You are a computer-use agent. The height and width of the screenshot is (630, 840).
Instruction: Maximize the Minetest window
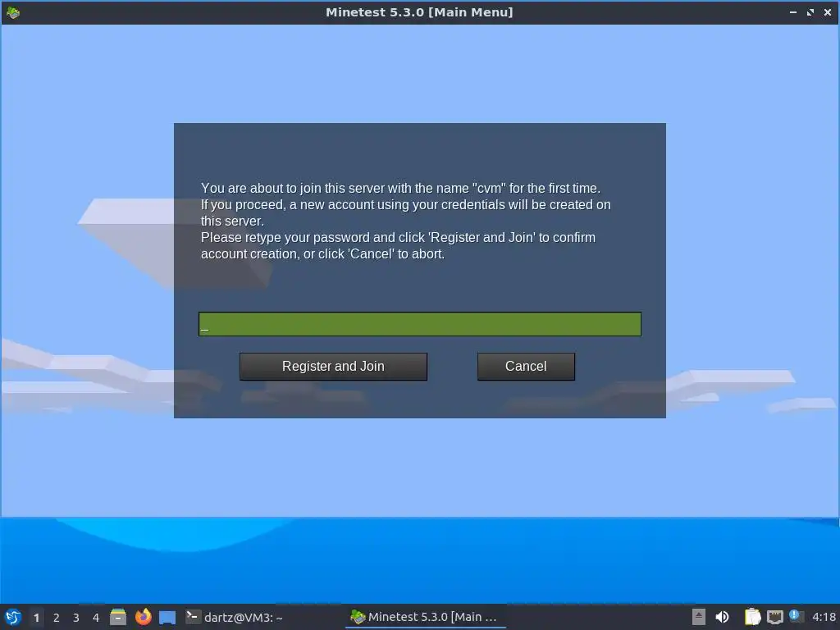(810, 12)
